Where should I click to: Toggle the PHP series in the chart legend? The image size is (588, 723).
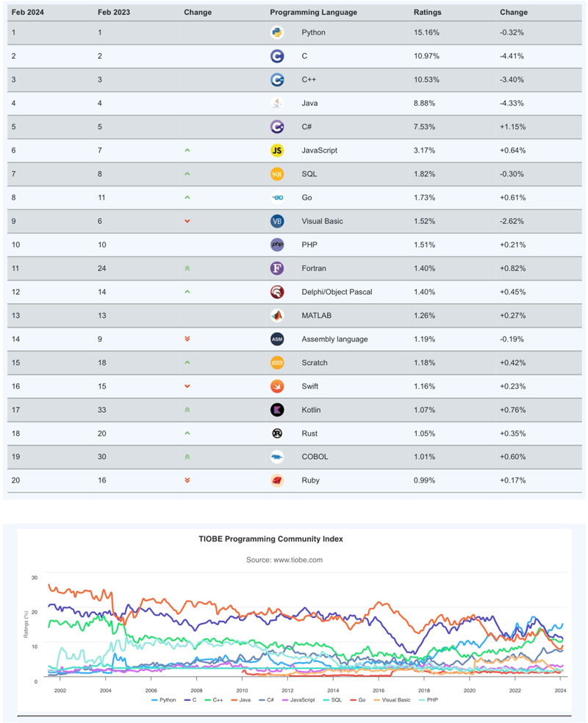(432, 700)
